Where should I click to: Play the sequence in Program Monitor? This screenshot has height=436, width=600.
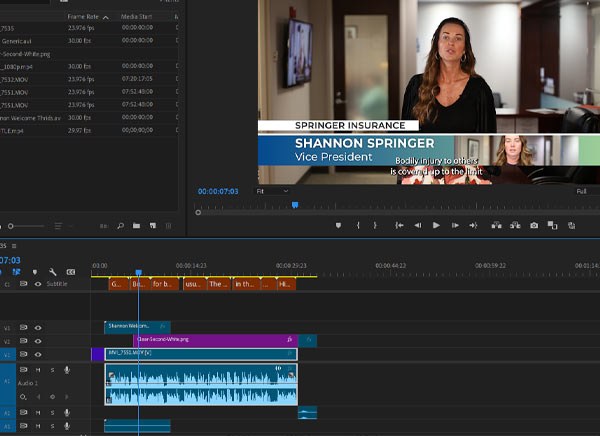click(436, 225)
